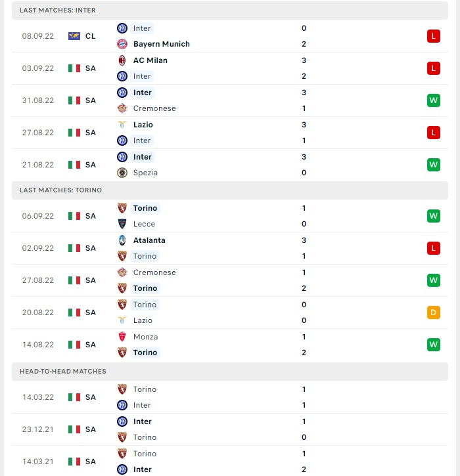Click the Spezia club crest
This screenshot has width=460, height=476.
(x=122, y=173)
